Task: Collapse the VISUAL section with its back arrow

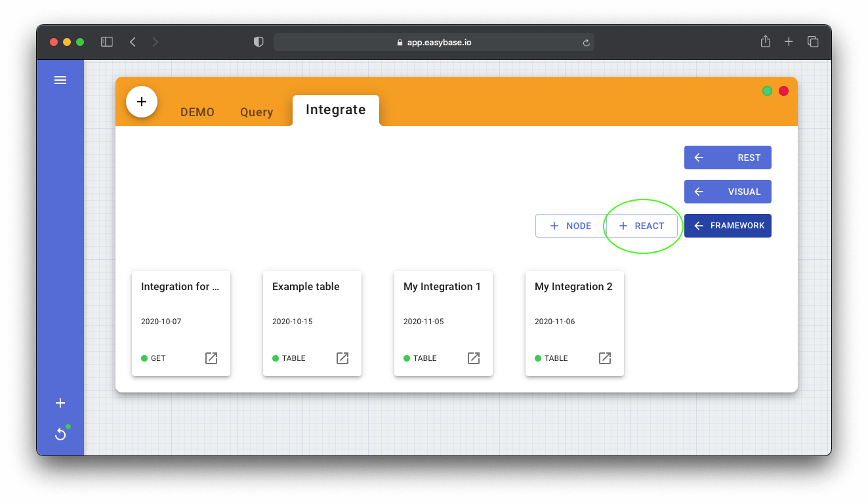Action: (698, 192)
